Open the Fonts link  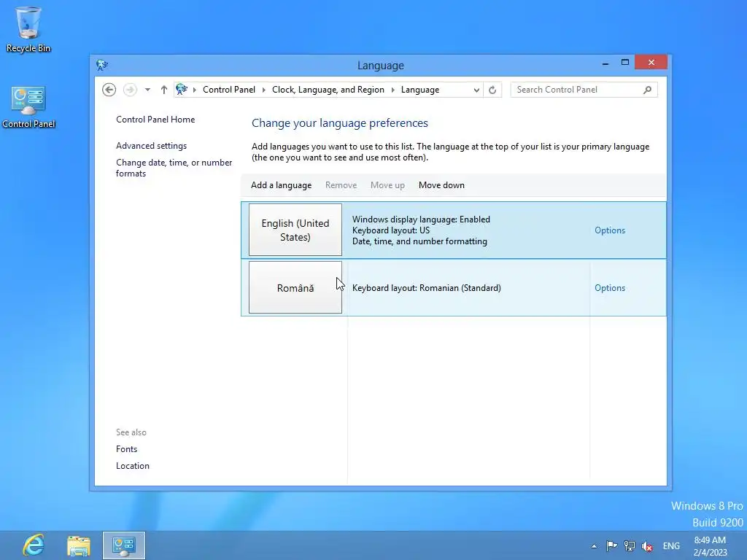tap(126, 449)
